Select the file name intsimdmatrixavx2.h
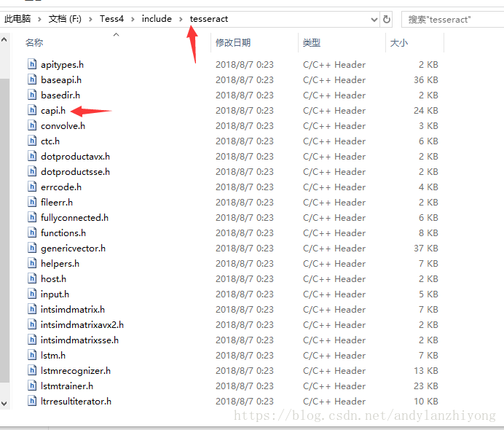 (x=82, y=325)
